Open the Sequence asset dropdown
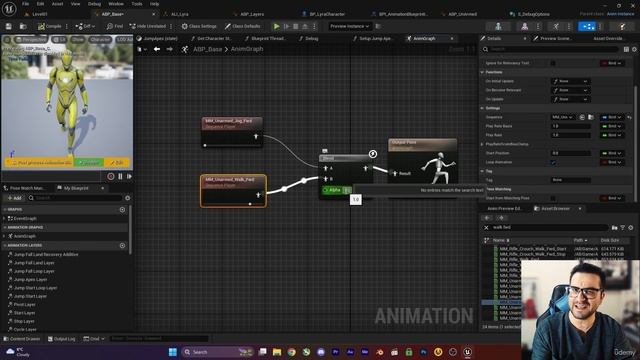 tap(563, 117)
